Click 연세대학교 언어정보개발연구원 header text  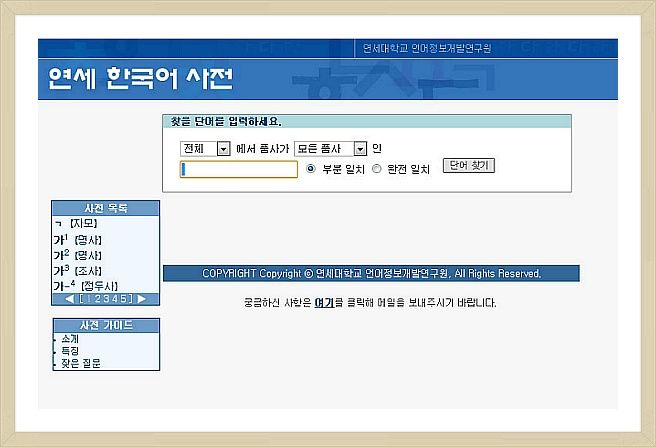point(427,49)
